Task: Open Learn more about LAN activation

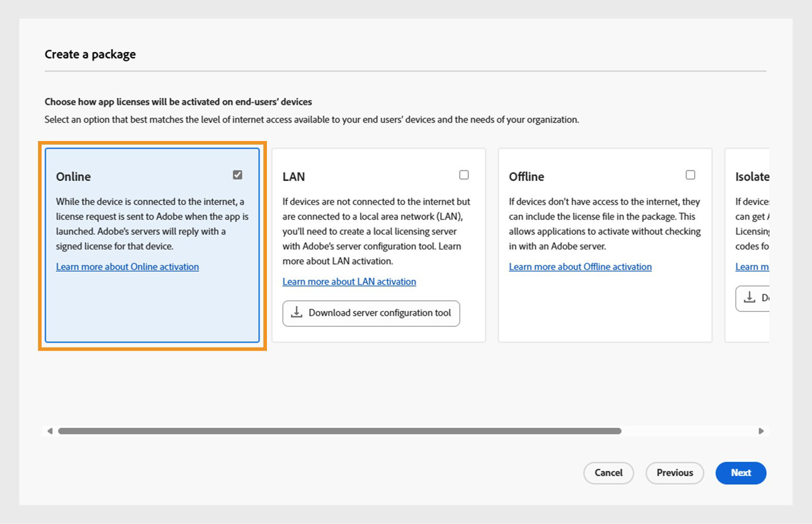Action: (x=349, y=282)
